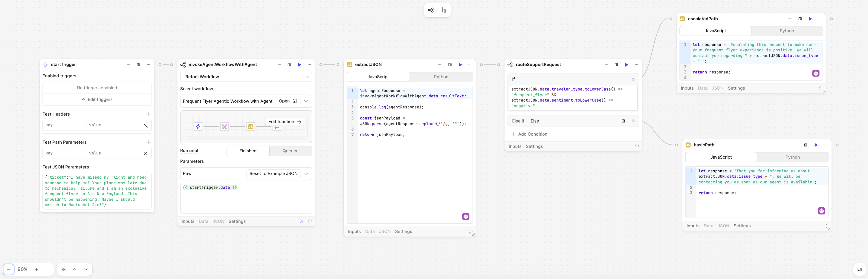Image resolution: width=868 pixels, height=279 pixels.
Task: Open Inputs tab in invokeAgentWorkflowWithAgent block
Action: [188, 221]
